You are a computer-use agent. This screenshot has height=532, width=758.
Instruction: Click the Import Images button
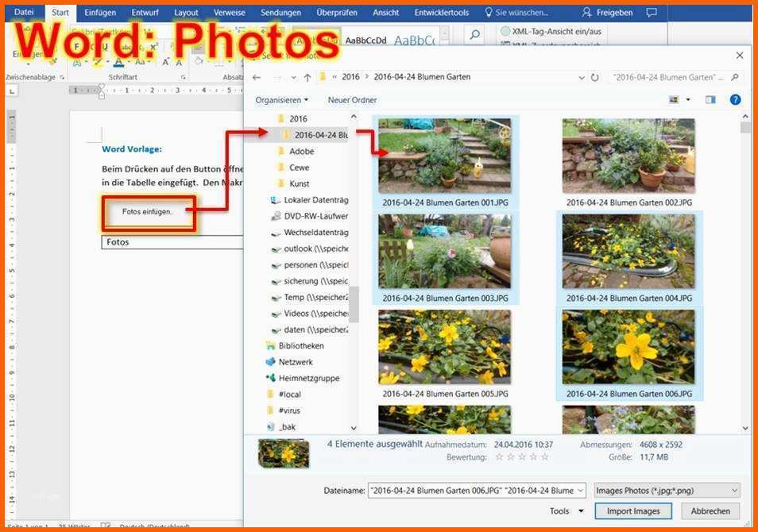[633, 511]
